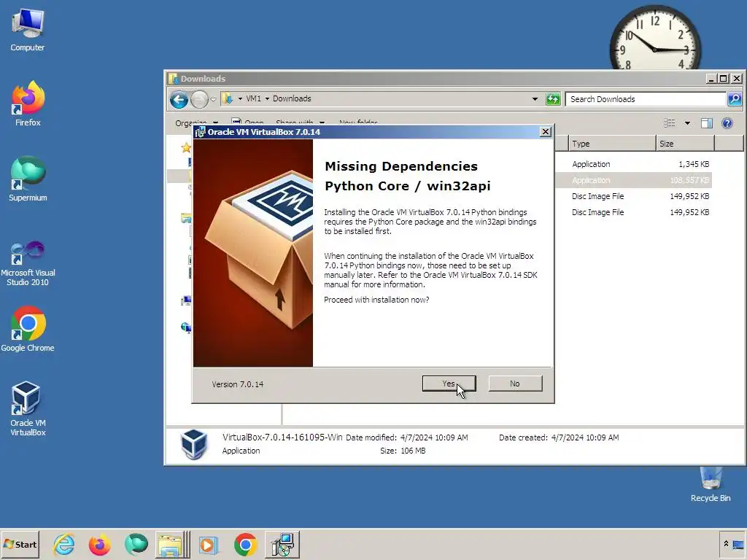Minimize the Downloads window
747x560 pixels.
coord(711,79)
